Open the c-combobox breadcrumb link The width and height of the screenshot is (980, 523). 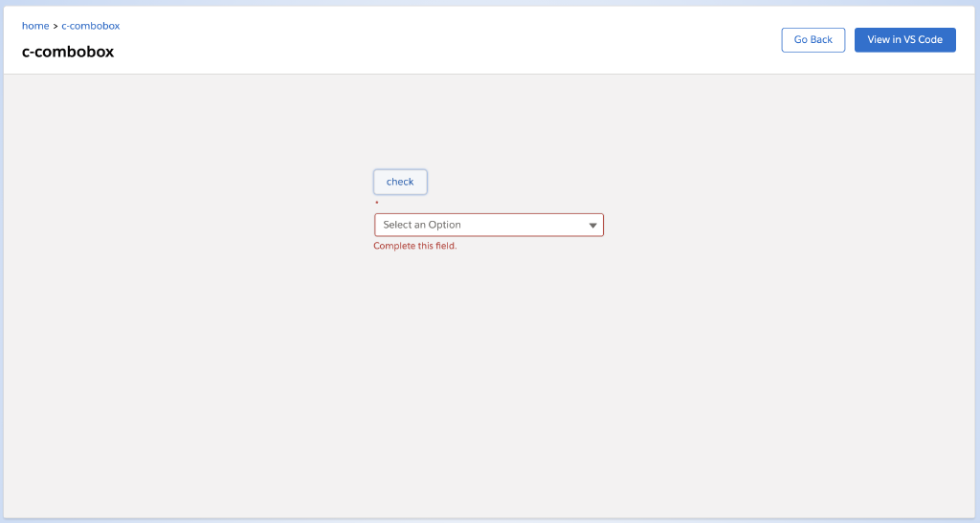point(91,26)
